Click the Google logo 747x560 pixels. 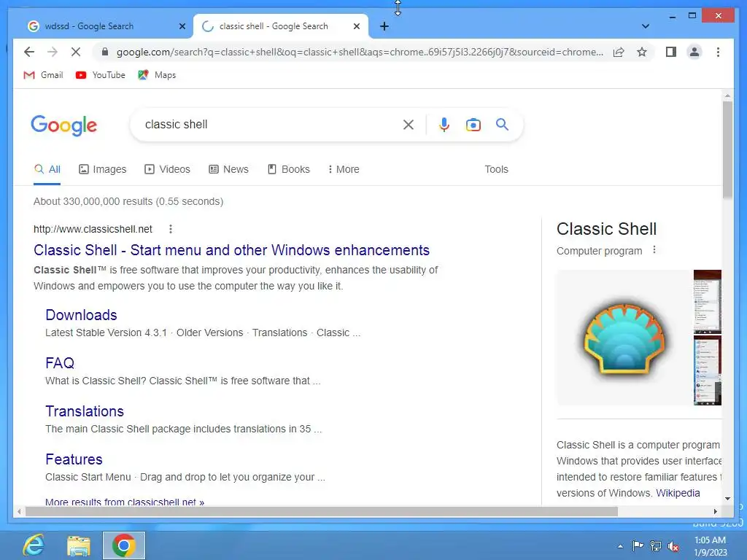[64, 125]
